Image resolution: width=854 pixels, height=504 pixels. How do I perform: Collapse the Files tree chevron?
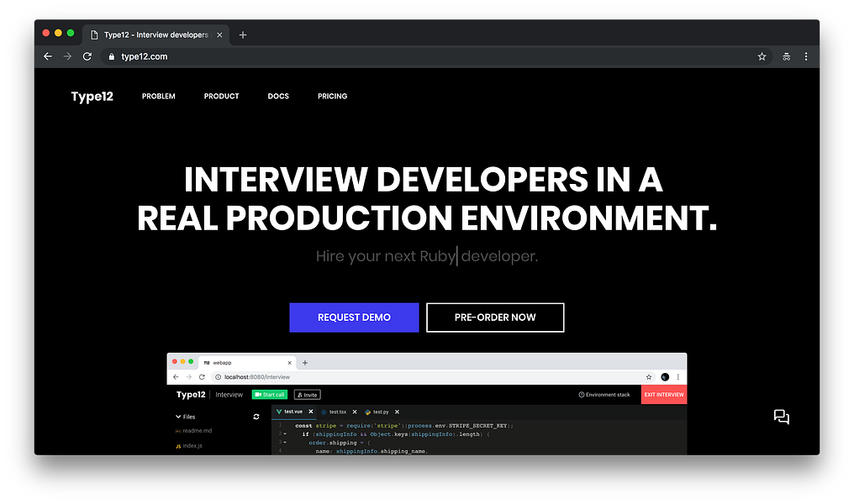pyautogui.click(x=178, y=417)
